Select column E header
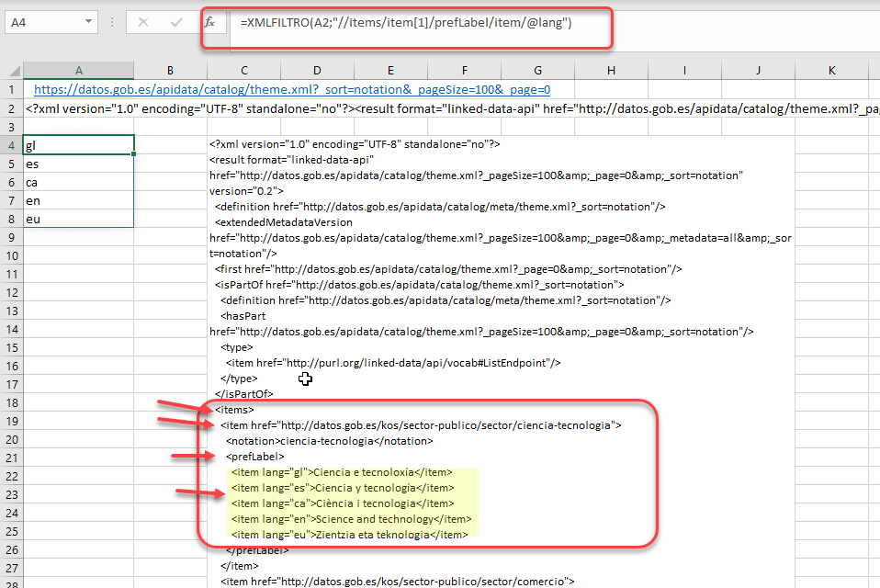This screenshot has width=880, height=588. click(390, 70)
